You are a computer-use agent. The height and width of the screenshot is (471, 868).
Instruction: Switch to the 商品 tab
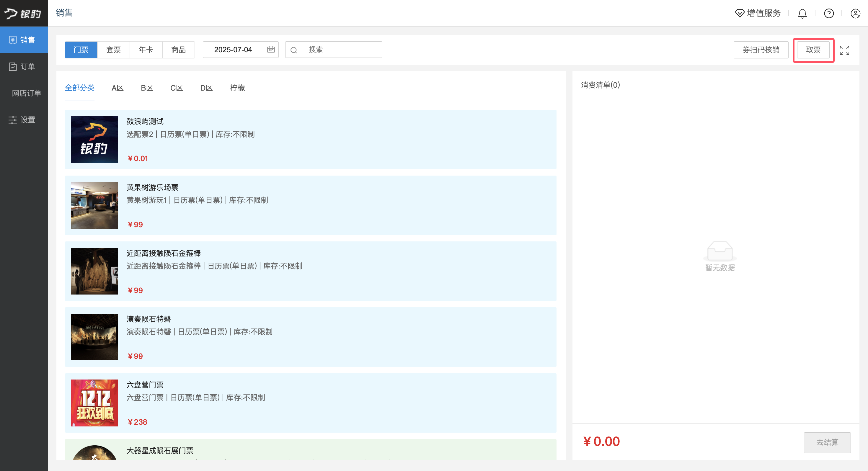coord(179,50)
